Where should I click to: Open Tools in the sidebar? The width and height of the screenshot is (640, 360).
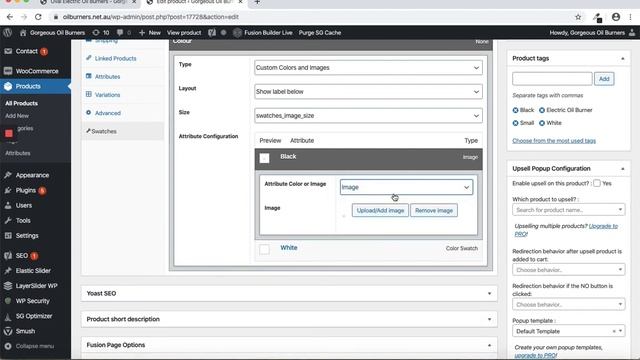pyautogui.click(x=23, y=220)
